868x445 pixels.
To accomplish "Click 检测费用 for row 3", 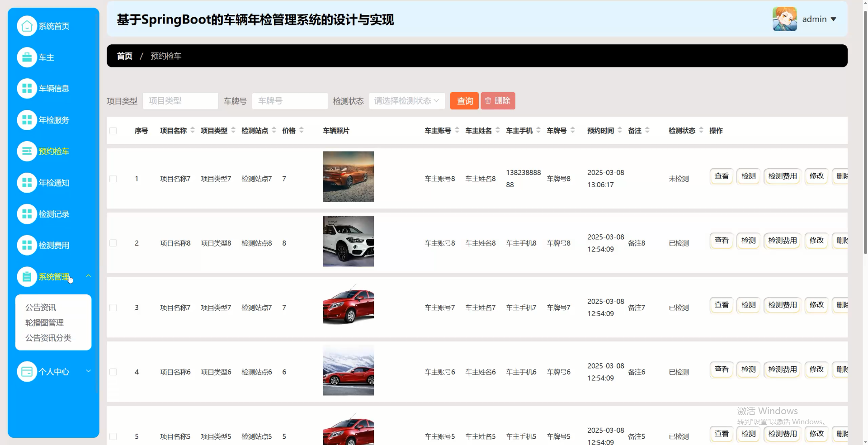I will click(783, 305).
